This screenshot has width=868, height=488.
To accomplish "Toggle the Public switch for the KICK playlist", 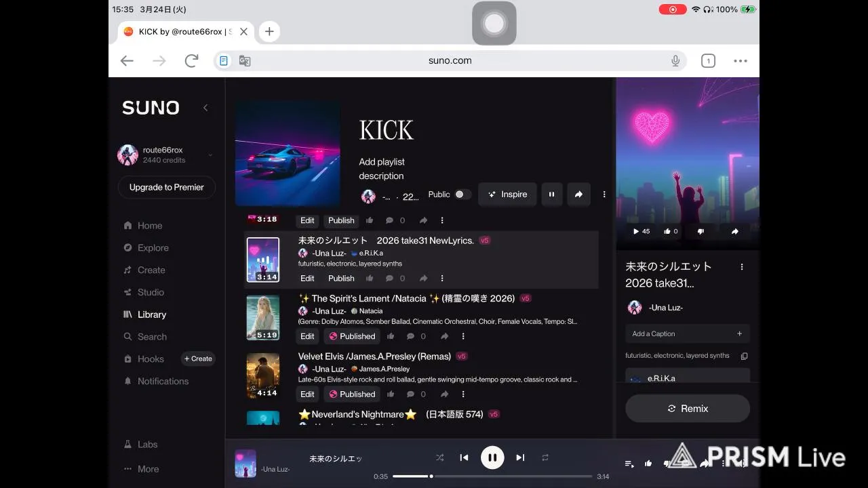I will [x=462, y=195].
